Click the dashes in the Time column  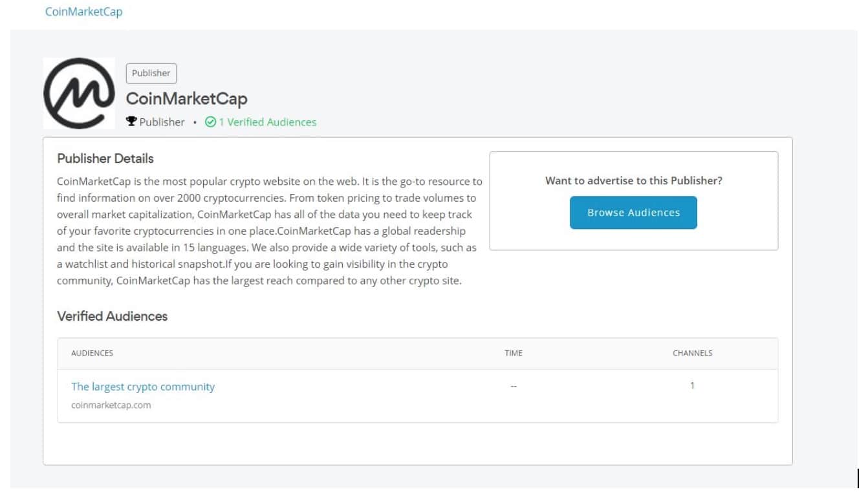click(514, 386)
